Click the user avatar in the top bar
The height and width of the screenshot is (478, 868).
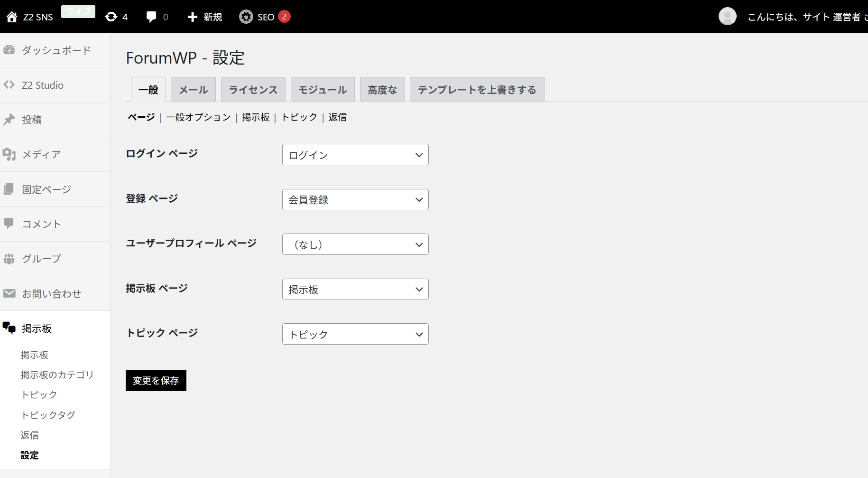tap(727, 16)
